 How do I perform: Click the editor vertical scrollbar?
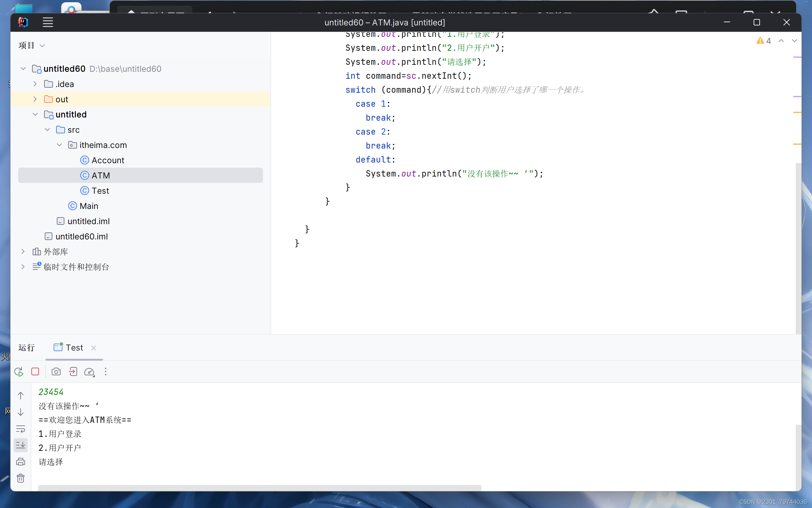tap(798, 249)
